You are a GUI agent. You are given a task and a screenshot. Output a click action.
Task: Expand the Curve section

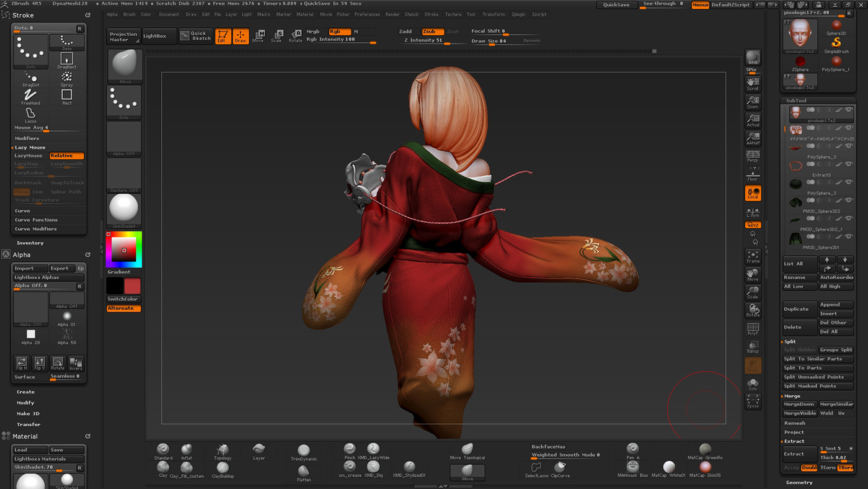pos(22,211)
